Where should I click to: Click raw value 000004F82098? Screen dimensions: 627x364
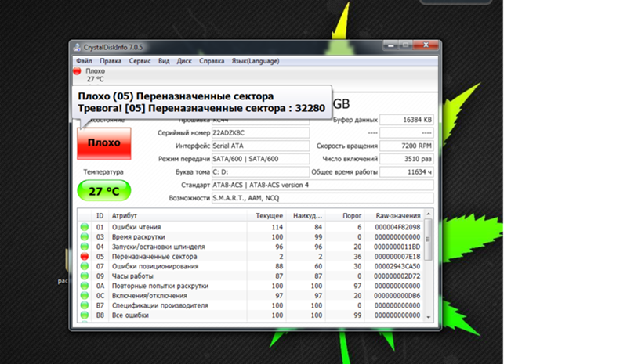[x=397, y=227]
